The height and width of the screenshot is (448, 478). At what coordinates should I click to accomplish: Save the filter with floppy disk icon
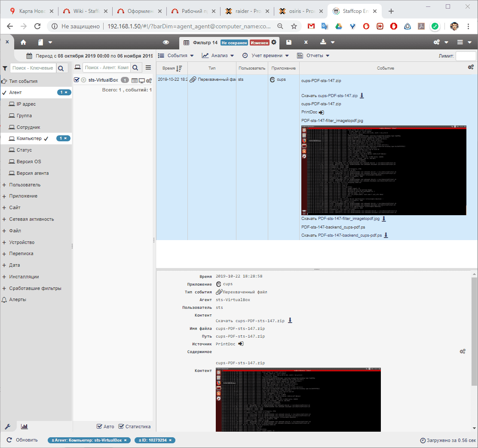point(289,42)
